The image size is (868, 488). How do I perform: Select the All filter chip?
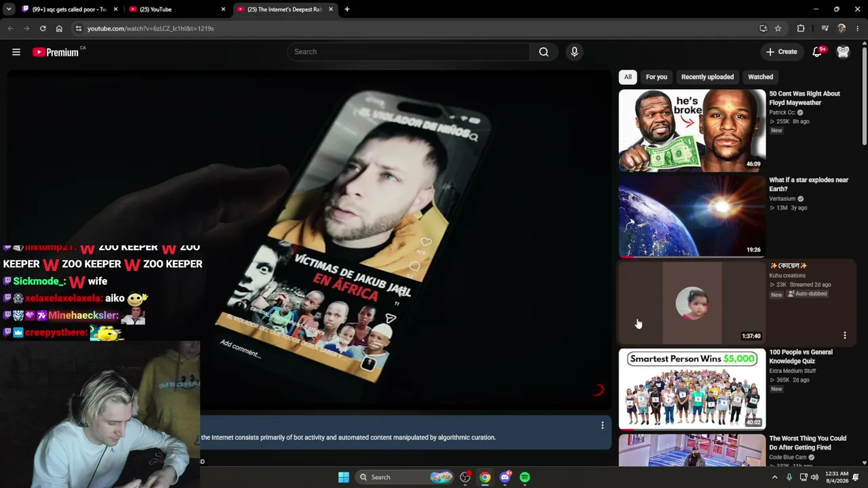pyautogui.click(x=628, y=77)
